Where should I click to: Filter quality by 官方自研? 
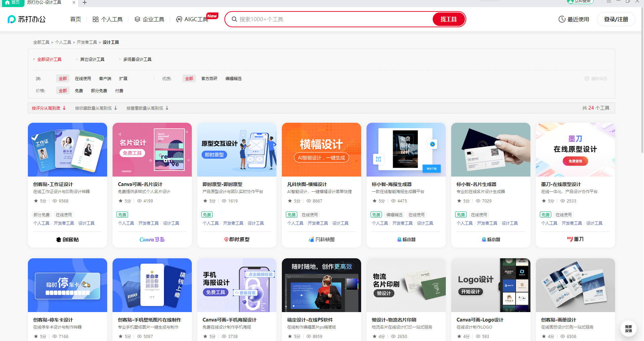tap(209, 78)
